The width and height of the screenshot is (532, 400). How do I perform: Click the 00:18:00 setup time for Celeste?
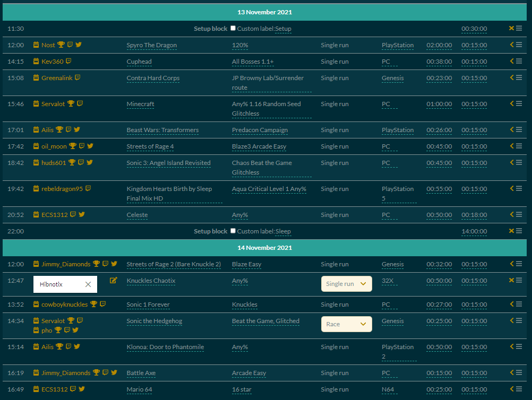point(474,215)
